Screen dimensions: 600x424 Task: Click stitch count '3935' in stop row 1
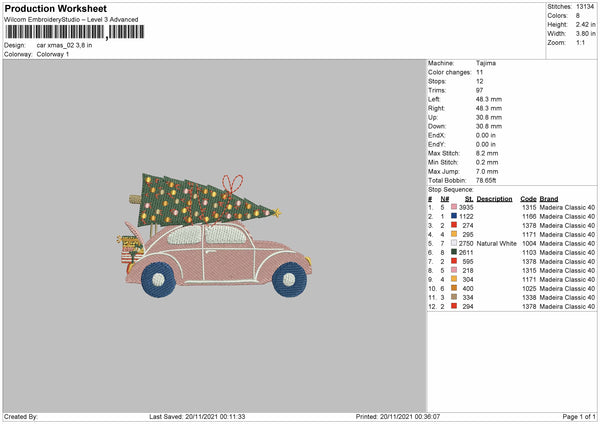pyautogui.click(x=466, y=207)
